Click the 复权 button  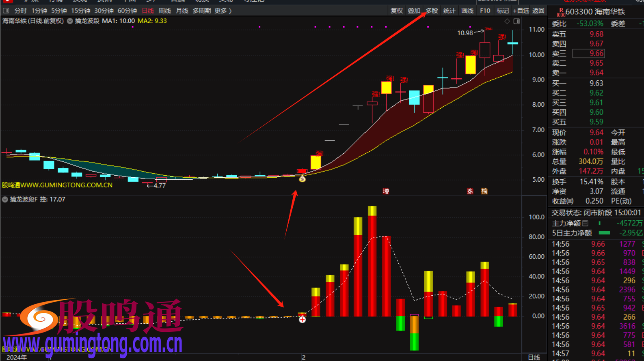396,11
